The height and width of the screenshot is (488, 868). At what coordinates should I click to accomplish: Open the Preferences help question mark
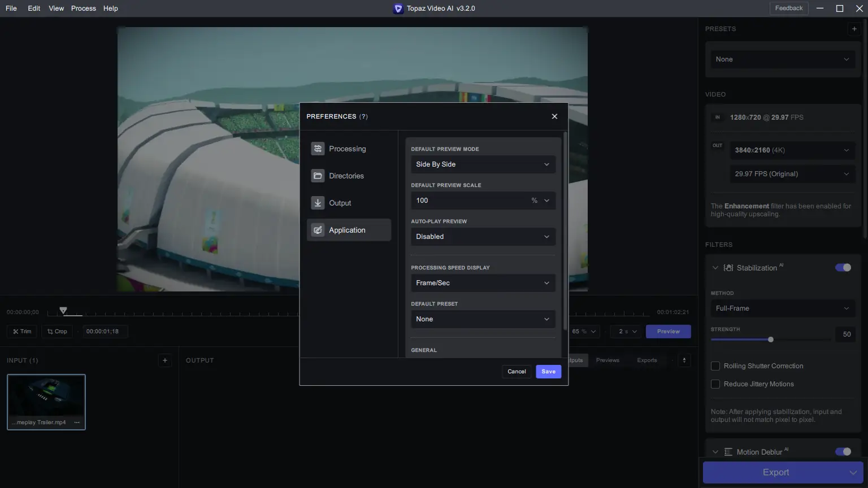tap(364, 116)
